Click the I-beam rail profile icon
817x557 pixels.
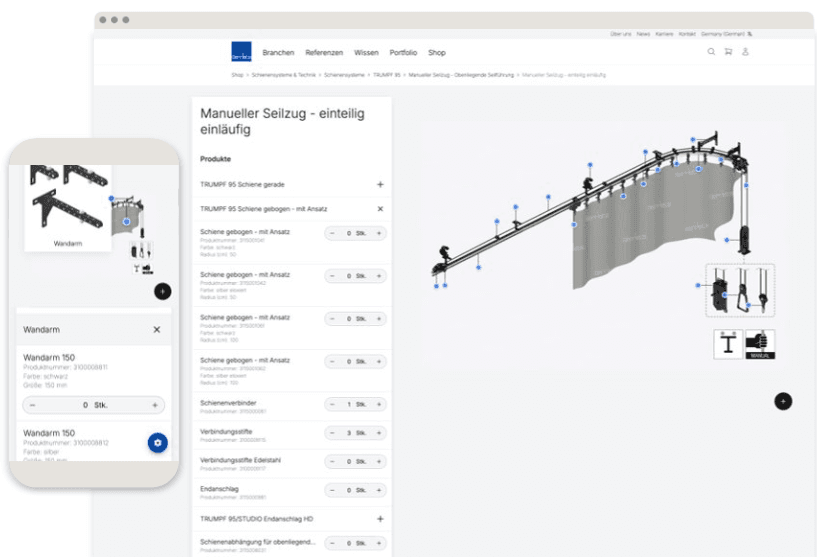(728, 343)
